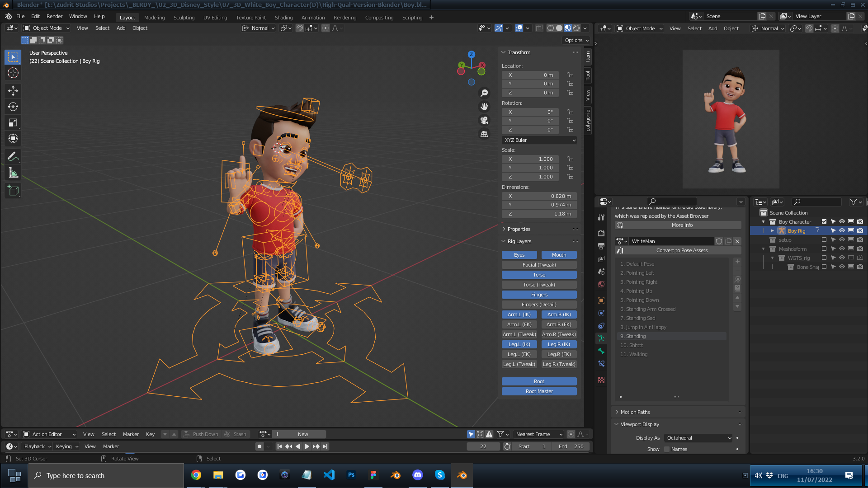Click Scale X value field
The image size is (868, 488).
tap(530, 159)
